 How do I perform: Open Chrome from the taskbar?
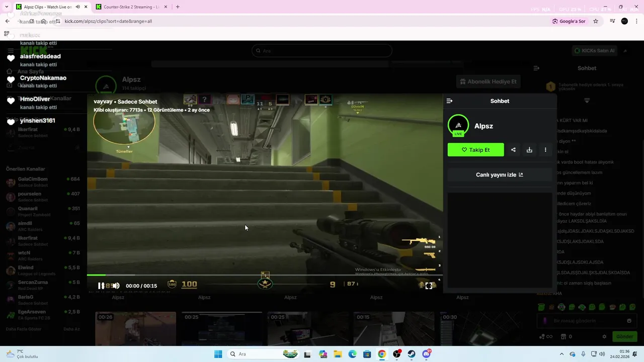tap(382, 354)
